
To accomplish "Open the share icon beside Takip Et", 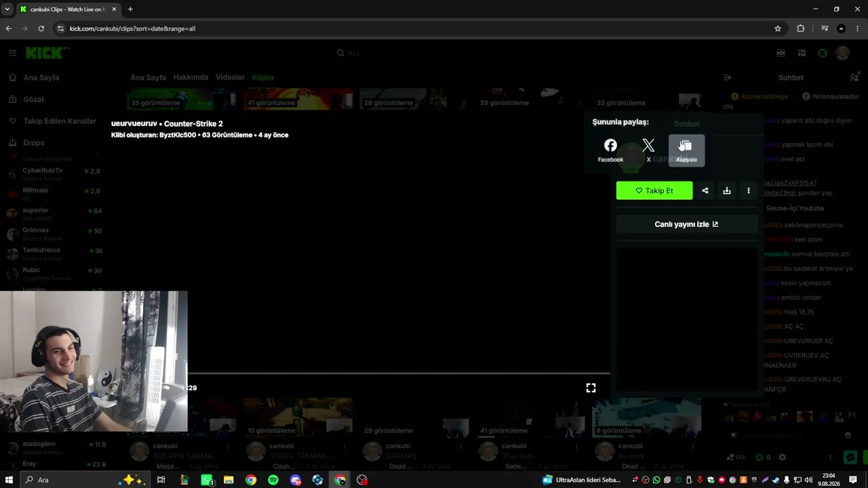I will (x=705, y=190).
